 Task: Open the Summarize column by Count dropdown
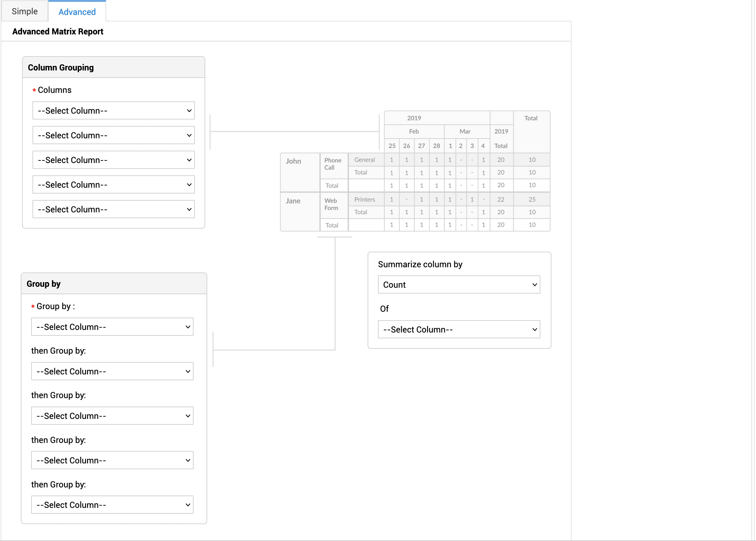[459, 284]
